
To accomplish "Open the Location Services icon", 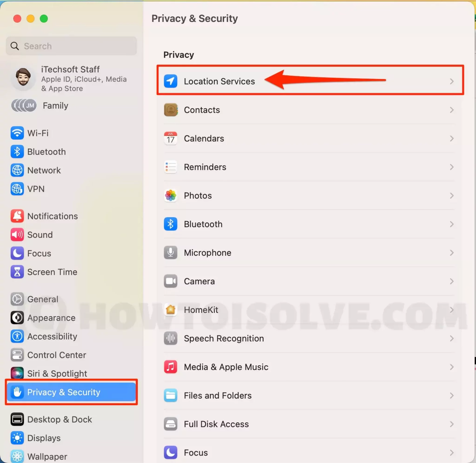I will click(170, 81).
